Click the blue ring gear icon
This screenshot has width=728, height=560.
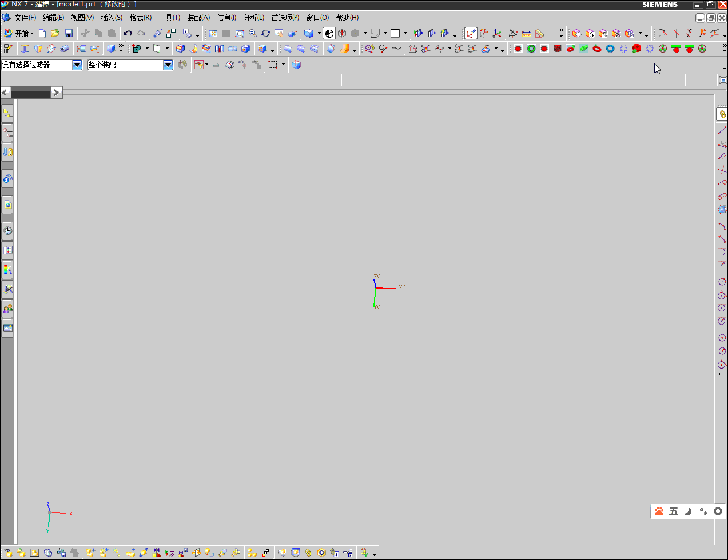pos(610,49)
